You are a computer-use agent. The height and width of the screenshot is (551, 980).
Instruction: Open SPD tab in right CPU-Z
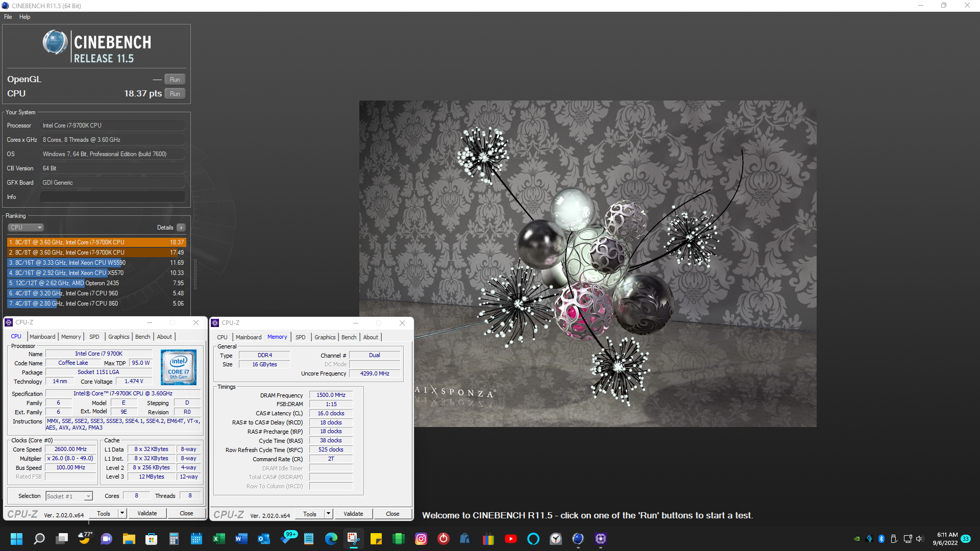[301, 337]
